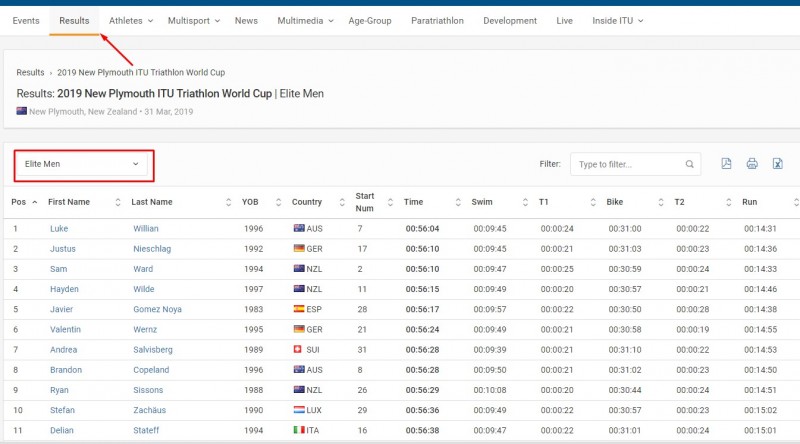Screen dimensions: 800x444
Task: Click year of birth 1983
Action: click(x=254, y=309)
